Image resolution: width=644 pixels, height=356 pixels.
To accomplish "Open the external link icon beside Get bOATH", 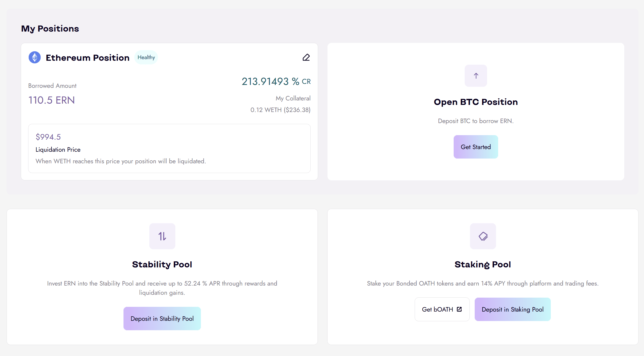I will [459, 309].
